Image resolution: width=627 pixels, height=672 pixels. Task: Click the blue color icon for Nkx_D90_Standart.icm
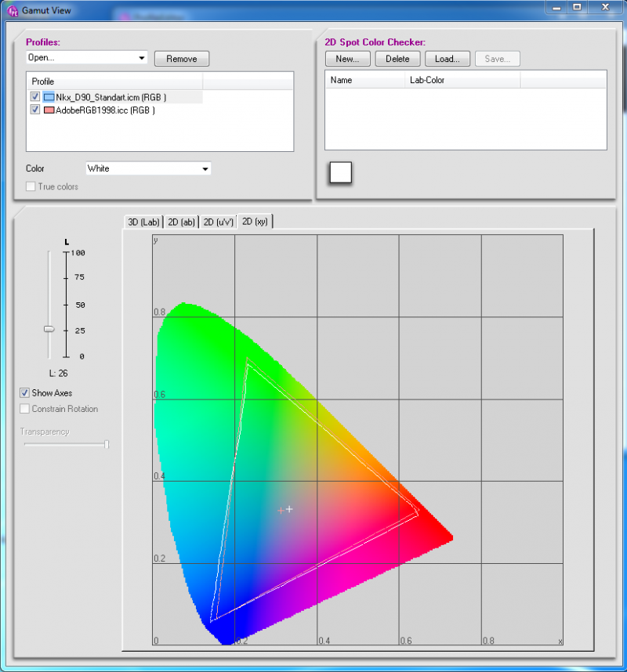tap(49, 97)
